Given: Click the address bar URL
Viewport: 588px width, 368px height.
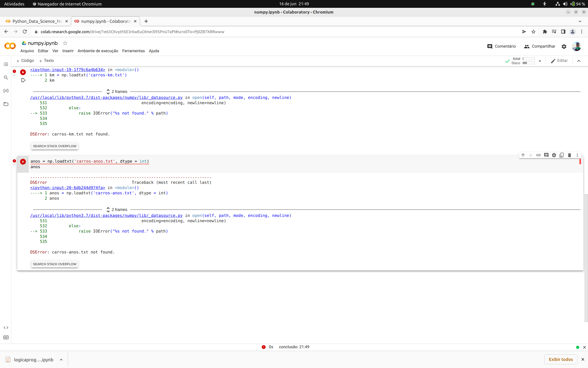Looking at the screenshot, I should pos(133,32).
